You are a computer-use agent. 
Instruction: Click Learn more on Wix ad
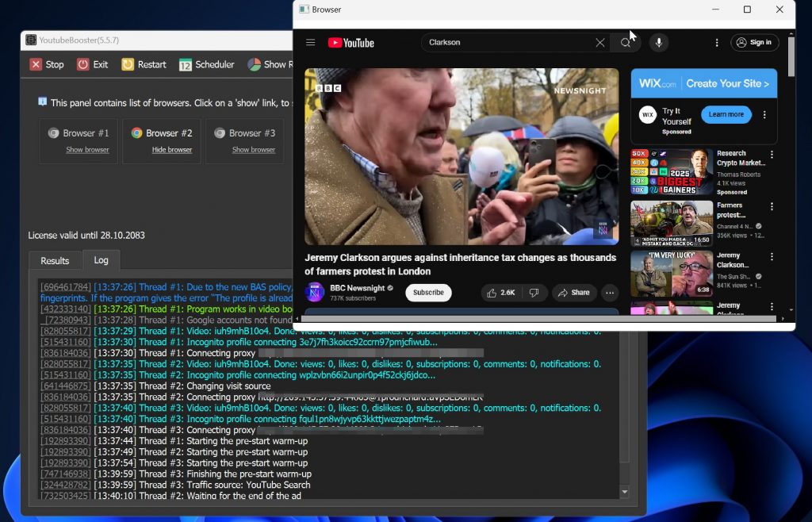coord(726,114)
